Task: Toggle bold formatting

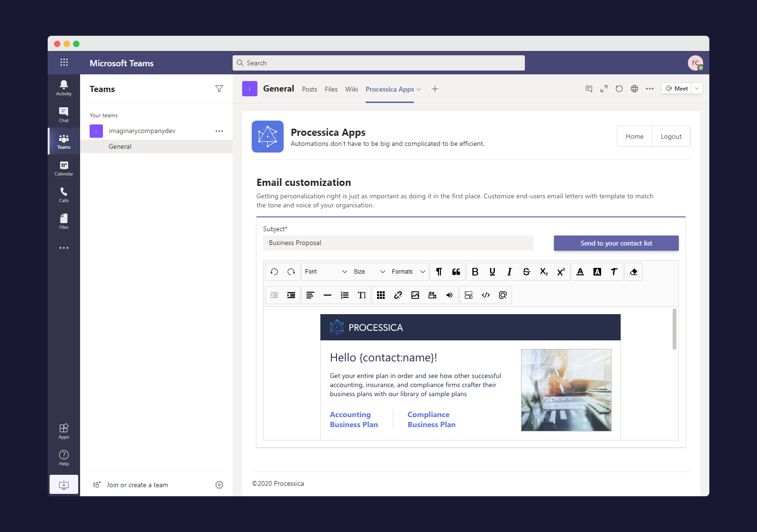Action: tap(475, 272)
